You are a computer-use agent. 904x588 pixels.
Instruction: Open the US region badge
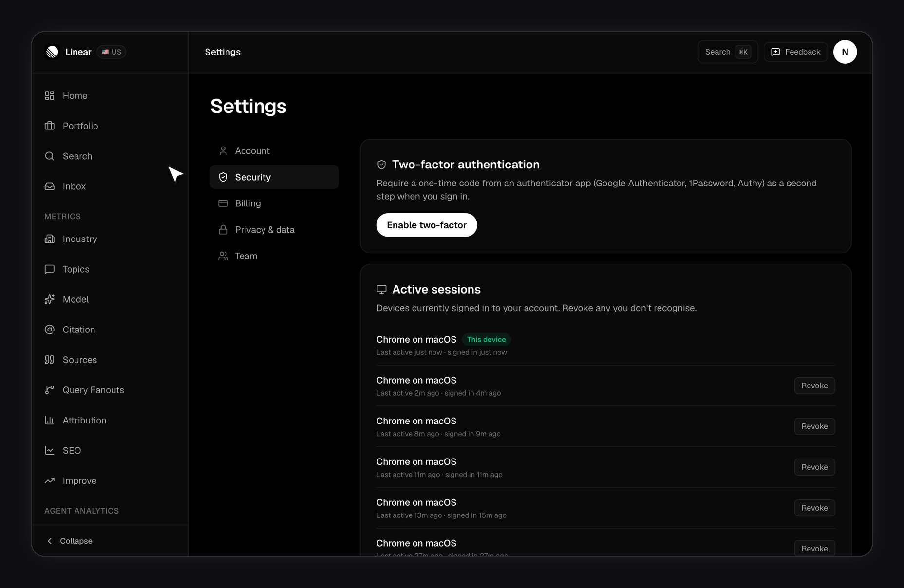tap(112, 52)
